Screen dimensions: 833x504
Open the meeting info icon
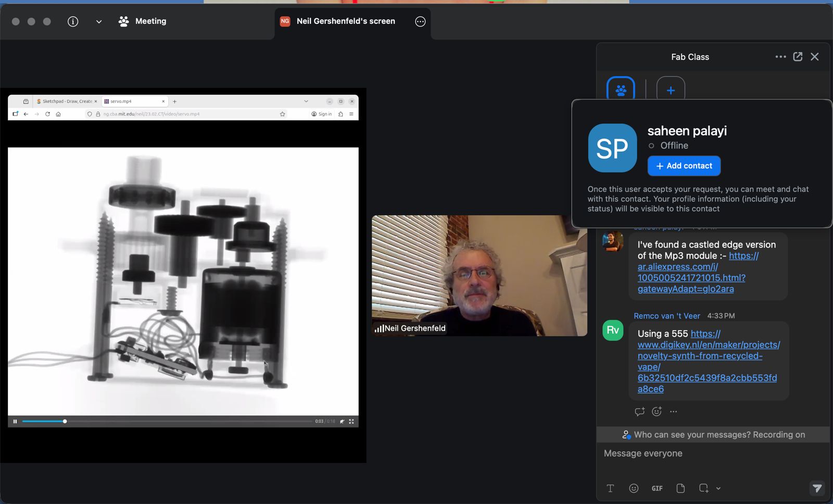click(73, 21)
